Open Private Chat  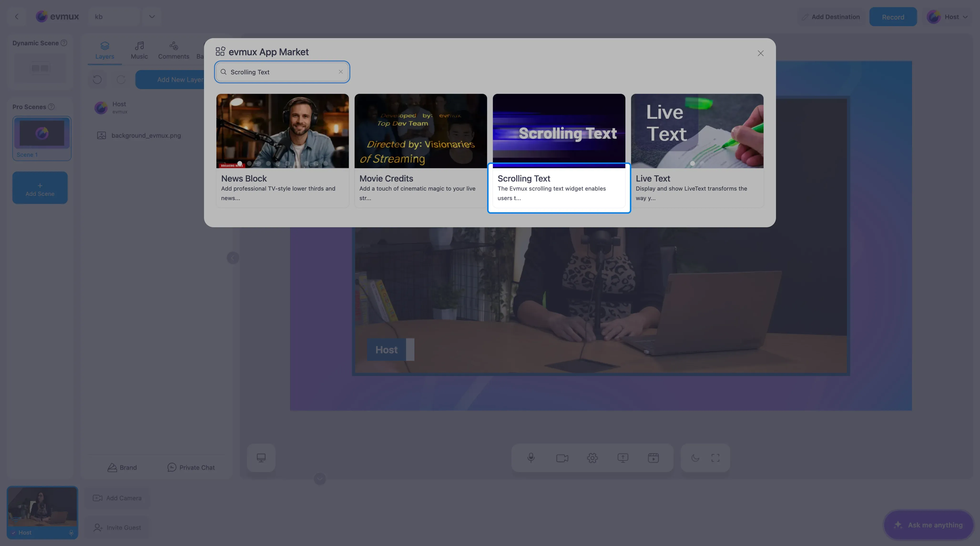coord(191,468)
